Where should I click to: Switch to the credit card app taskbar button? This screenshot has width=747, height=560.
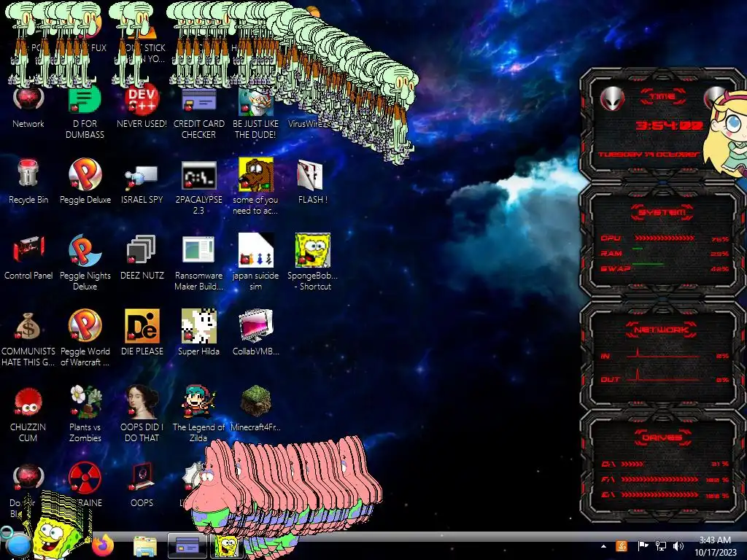pos(187,545)
